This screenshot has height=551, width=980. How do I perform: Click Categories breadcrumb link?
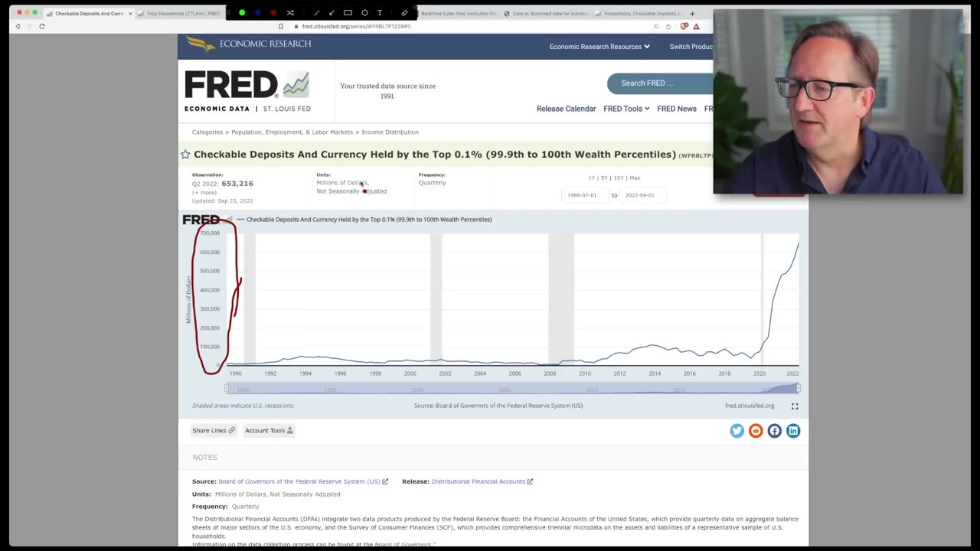[207, 132]
